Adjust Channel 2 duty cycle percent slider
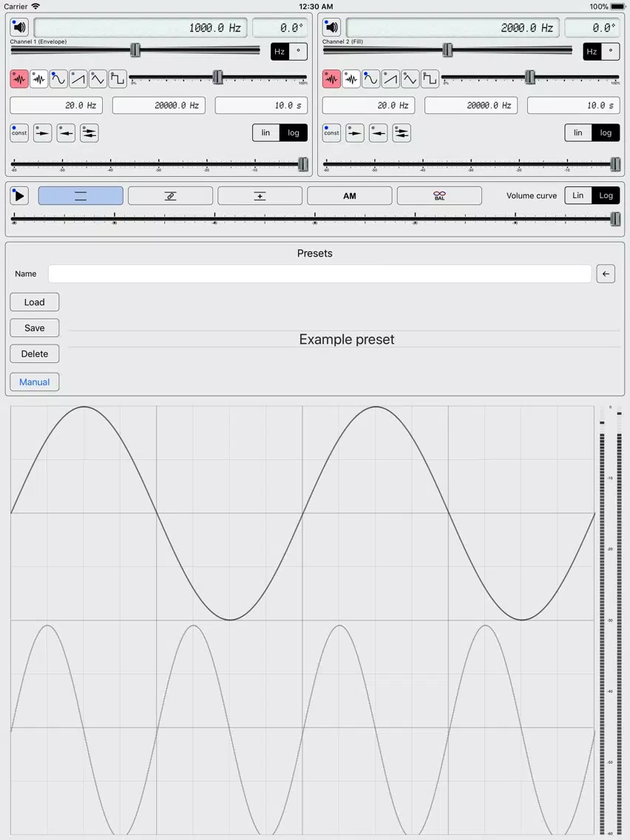 (x=530, y=78)
